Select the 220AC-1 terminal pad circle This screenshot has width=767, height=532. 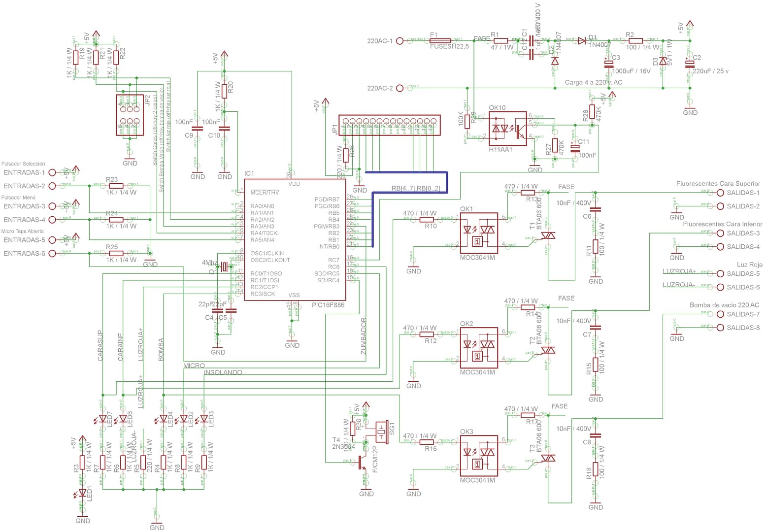(400, 41)
